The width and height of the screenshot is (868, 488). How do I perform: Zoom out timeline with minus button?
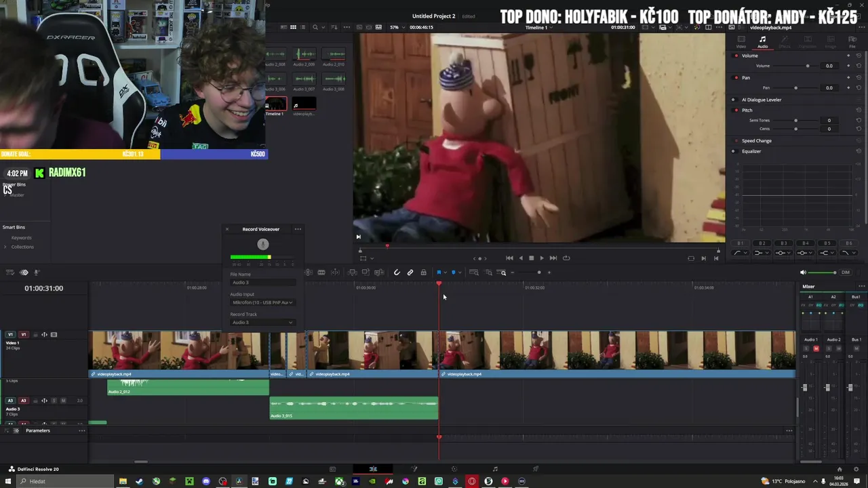click(x=513, y=272)
